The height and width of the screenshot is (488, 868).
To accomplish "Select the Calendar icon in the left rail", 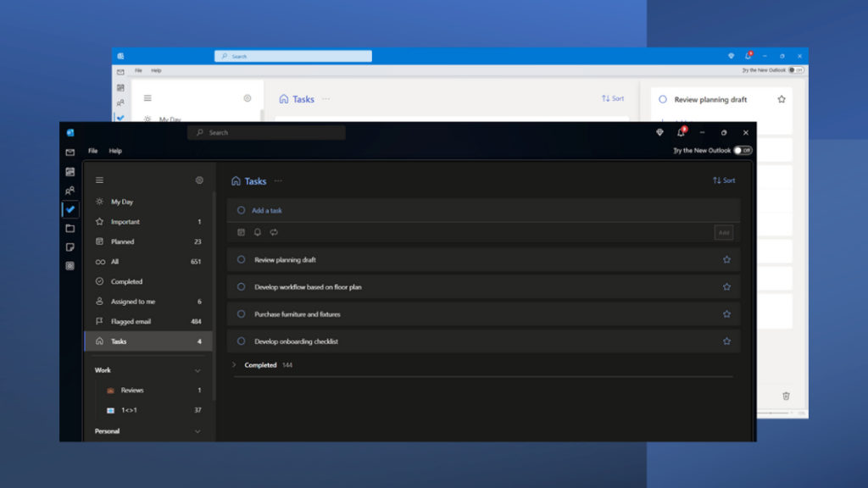I will click(x=70, y=172).
